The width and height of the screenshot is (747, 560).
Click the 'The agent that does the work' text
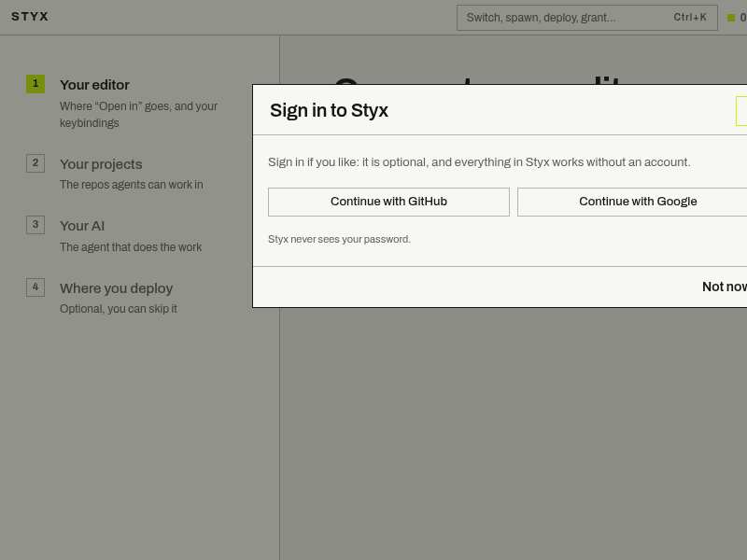coord(131,247)
